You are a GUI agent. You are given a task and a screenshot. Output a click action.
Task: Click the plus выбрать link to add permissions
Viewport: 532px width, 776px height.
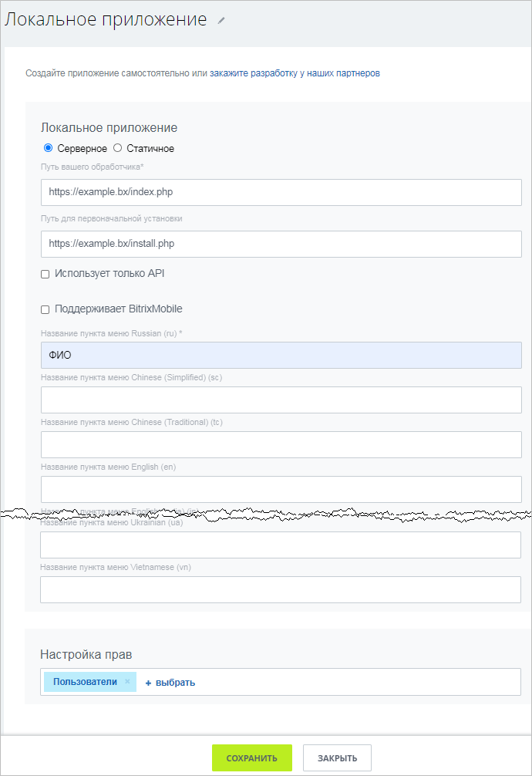170,683
